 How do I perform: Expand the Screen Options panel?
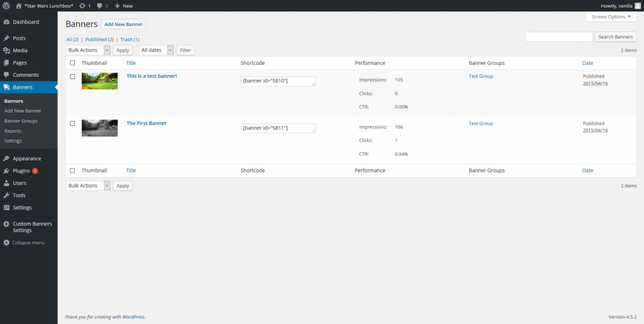(x=611, y=17)
